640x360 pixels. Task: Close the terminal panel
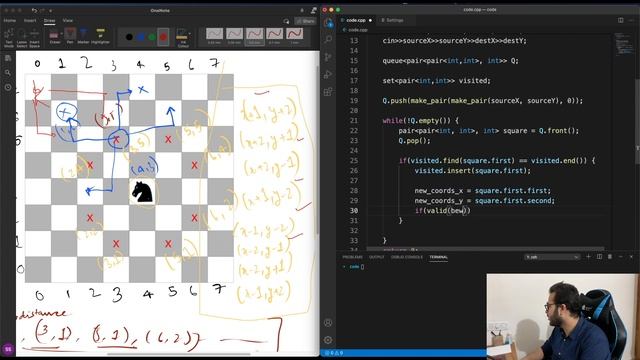coord(631,257)
